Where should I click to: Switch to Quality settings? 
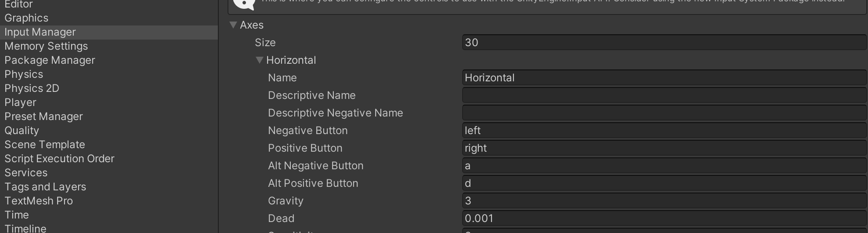coord(22,131)
